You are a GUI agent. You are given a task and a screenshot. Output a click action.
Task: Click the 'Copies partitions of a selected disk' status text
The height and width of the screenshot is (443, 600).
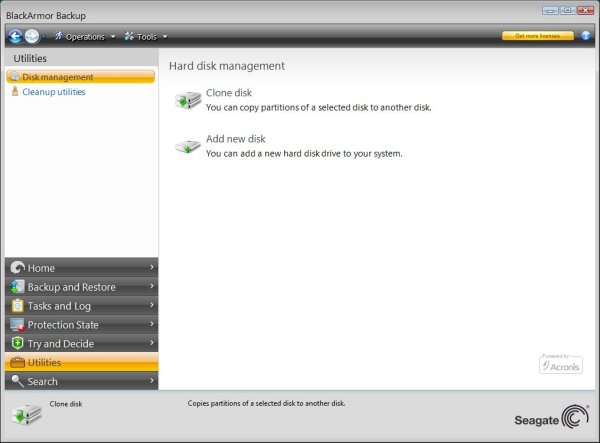pyautogui.click(x=266, y=403)
